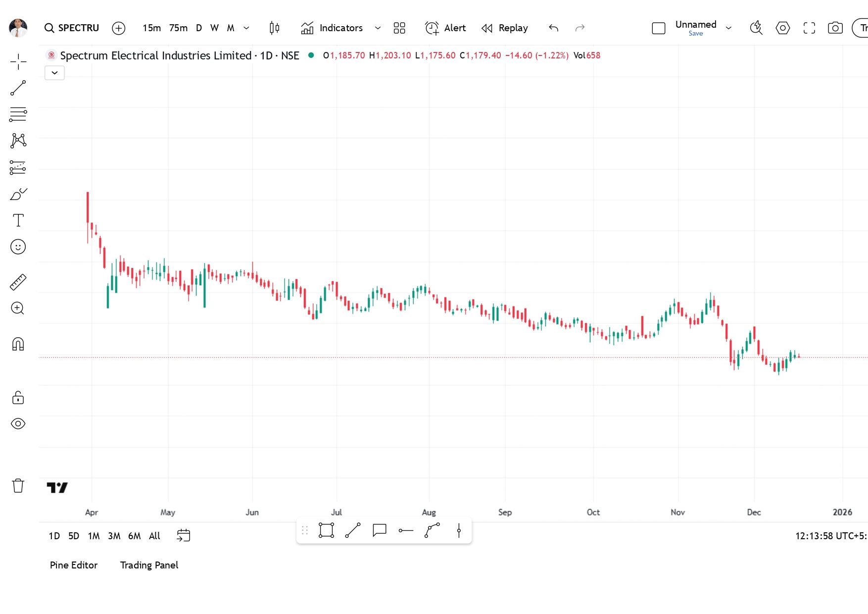Screen dimensions: 868x614
Task: Open the Fibonacci retracement tools
Action: tap(18, 114)
